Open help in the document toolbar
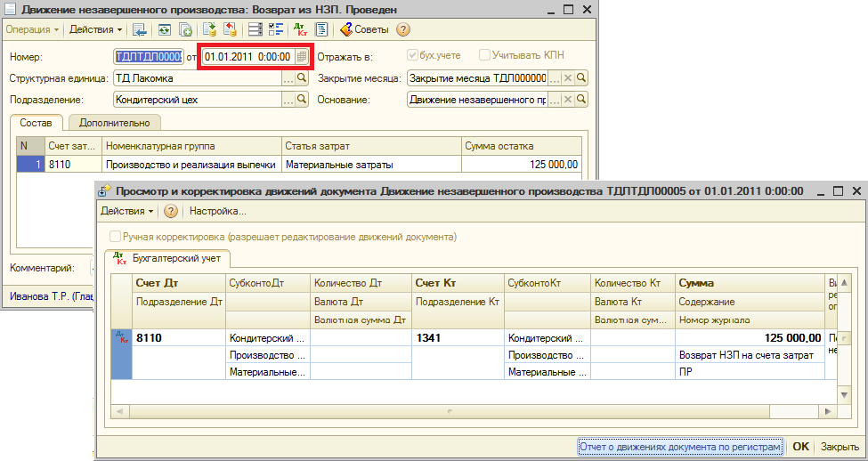 (x=402, y=29)
